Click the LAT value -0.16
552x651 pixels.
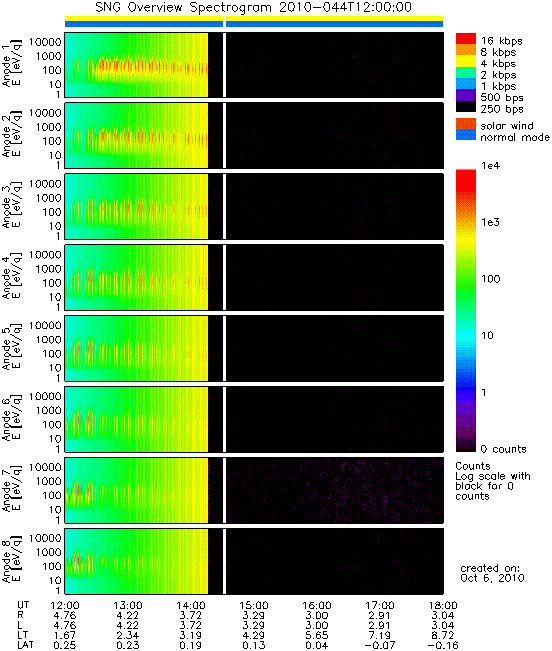[443, 645]
